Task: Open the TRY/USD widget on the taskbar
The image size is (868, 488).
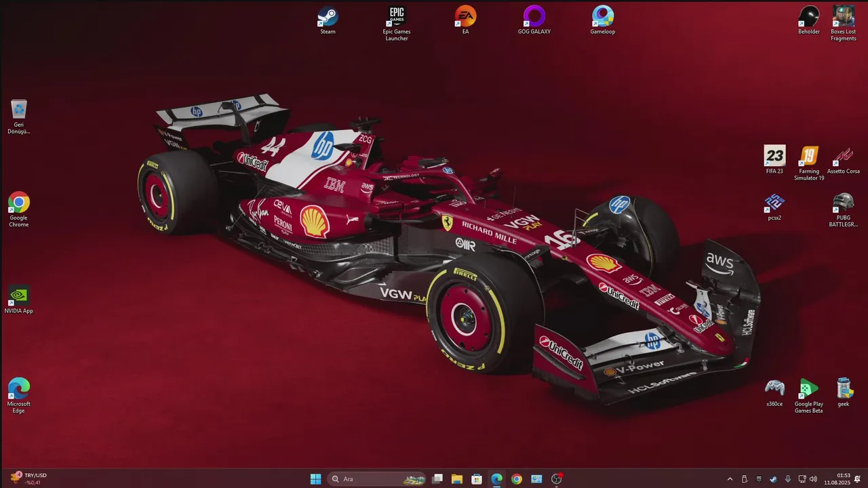Action: [28, 479]
